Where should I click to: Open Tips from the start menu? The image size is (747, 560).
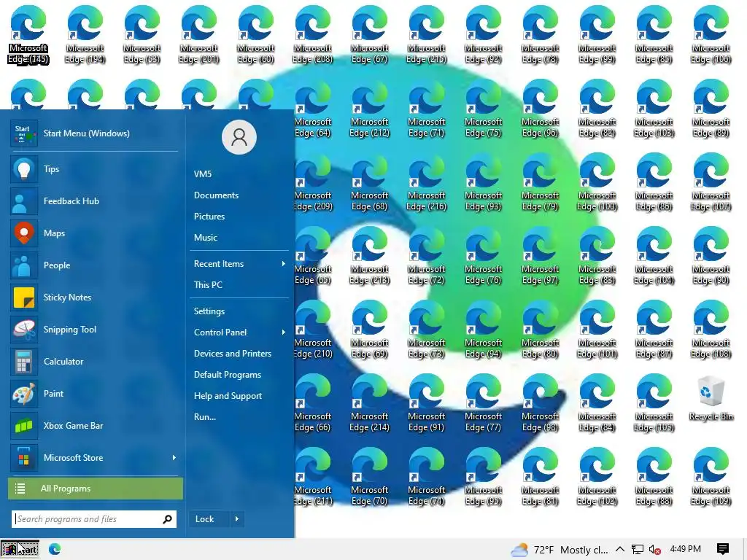[x=94, y=169]
